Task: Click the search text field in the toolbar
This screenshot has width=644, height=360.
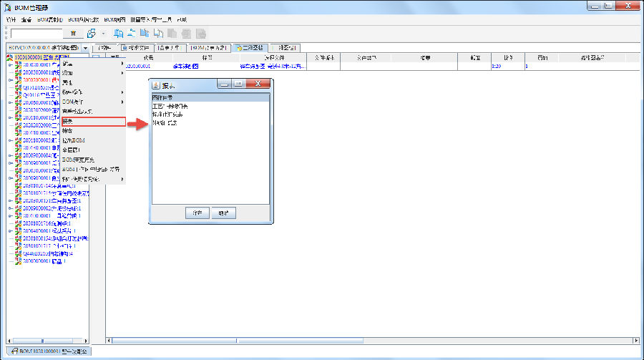Action: (x=36, y=34)
